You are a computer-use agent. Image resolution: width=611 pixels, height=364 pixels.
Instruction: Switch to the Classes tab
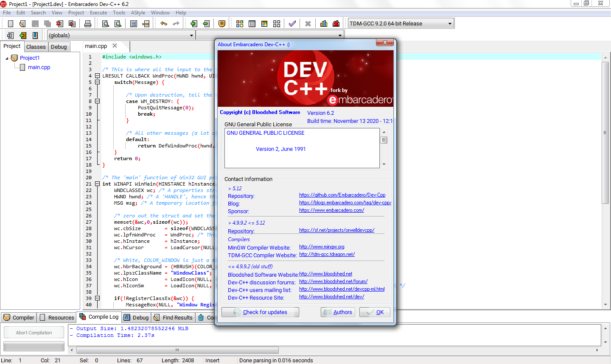coord(36,47)
